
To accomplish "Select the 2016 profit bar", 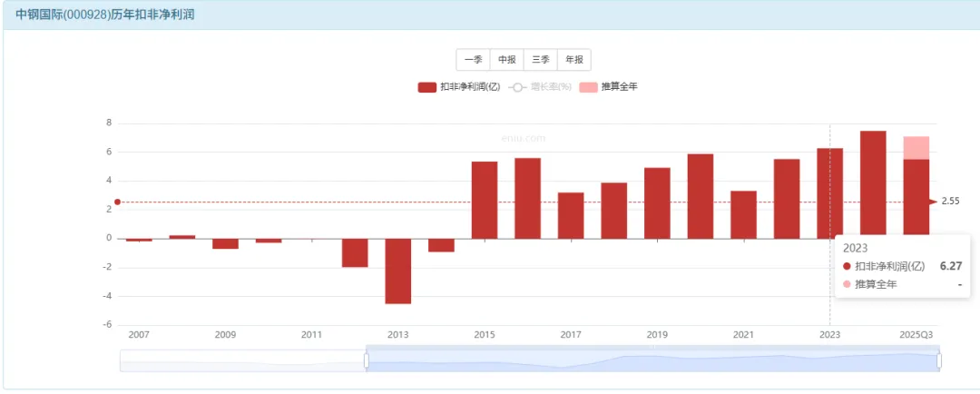I will [x=527, y=198].
